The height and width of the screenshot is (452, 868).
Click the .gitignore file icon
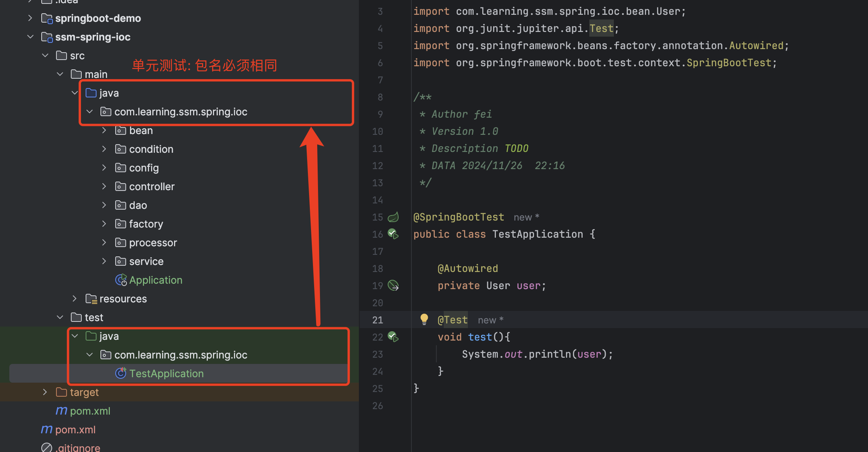pyautogui.click(x=47, y=448)
